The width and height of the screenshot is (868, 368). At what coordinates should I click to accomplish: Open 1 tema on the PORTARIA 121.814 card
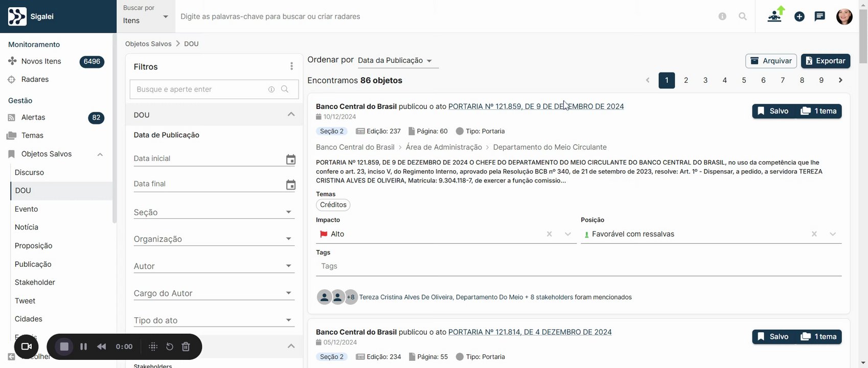(x=818, y=337)
